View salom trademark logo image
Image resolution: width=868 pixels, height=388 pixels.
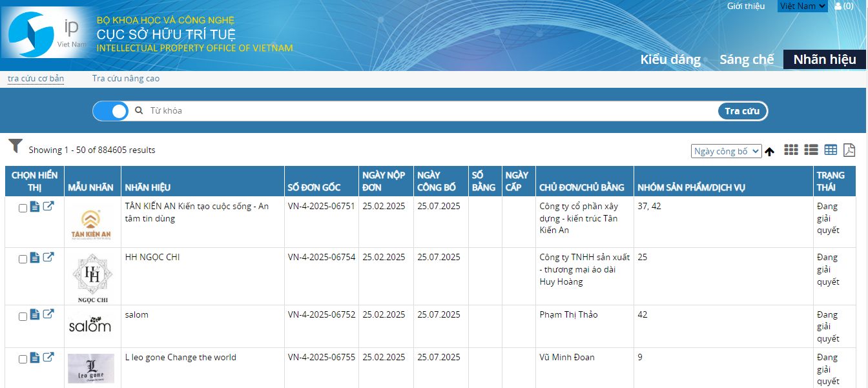point(90,325)
